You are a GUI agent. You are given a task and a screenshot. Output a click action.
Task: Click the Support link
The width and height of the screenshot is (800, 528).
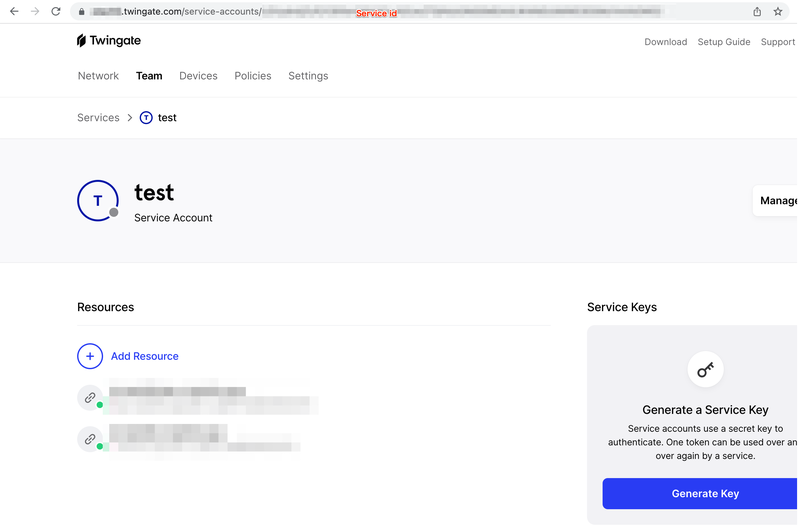coord(778,42)
